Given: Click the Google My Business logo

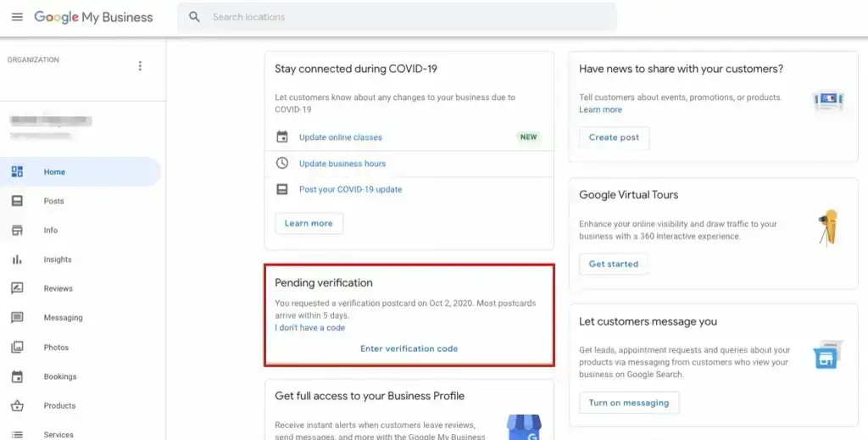Looking at the screenshot, I should 93,17.
